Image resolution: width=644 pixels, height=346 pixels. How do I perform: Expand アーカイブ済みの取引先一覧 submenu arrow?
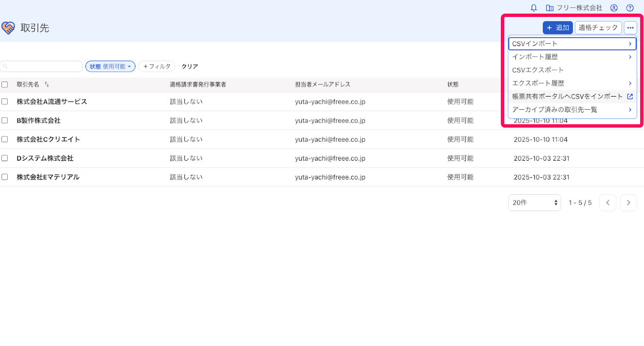pos(630,110)
